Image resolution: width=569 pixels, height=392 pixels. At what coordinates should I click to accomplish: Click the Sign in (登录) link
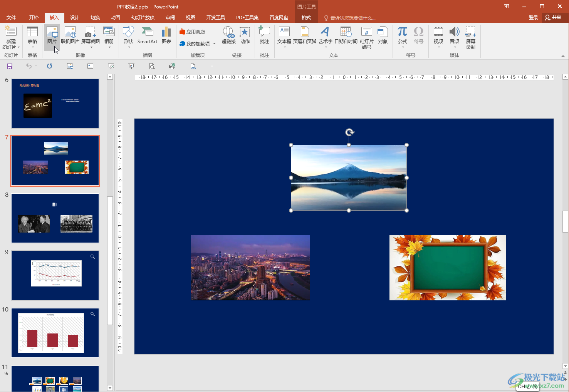[x=534, y=18]
